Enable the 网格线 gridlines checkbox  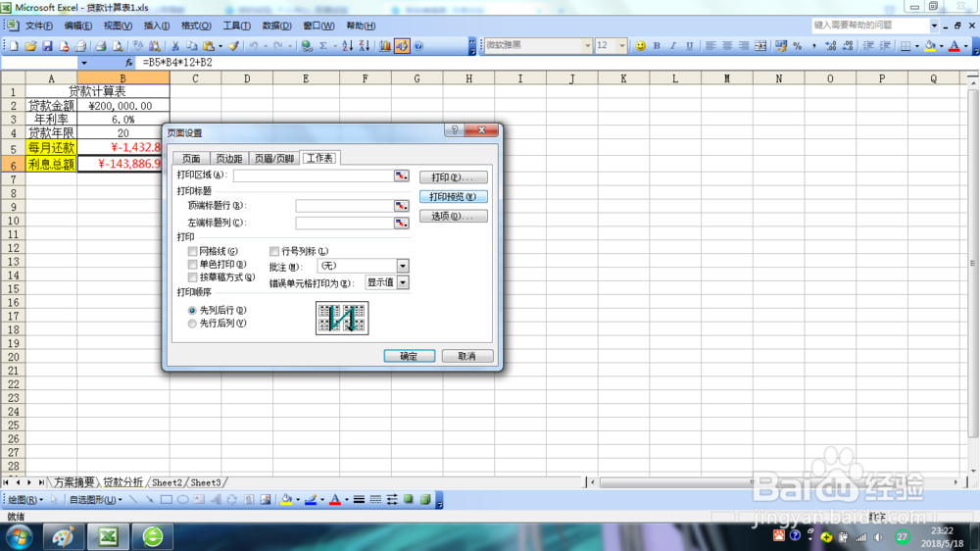pos(192,251)
